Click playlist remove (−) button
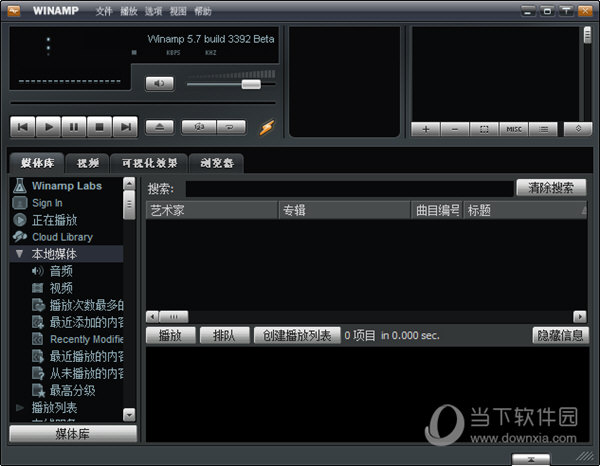This screenshot has width=600, height=466. (455, 129)
